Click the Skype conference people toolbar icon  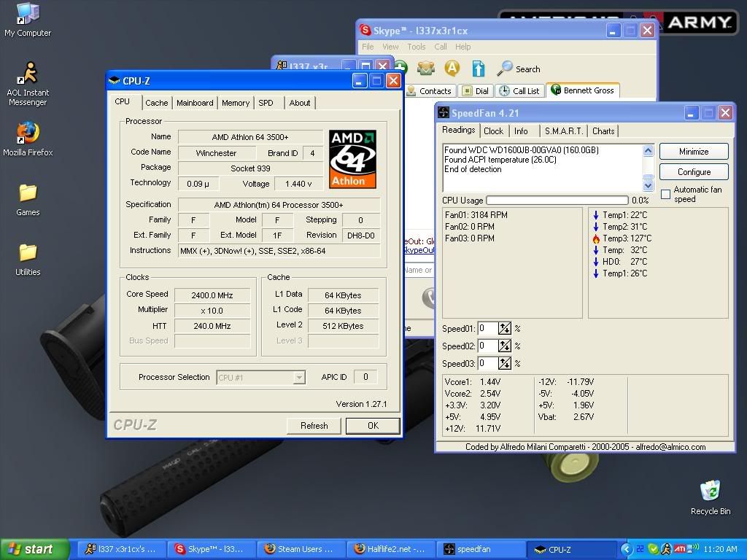[426, 69]
